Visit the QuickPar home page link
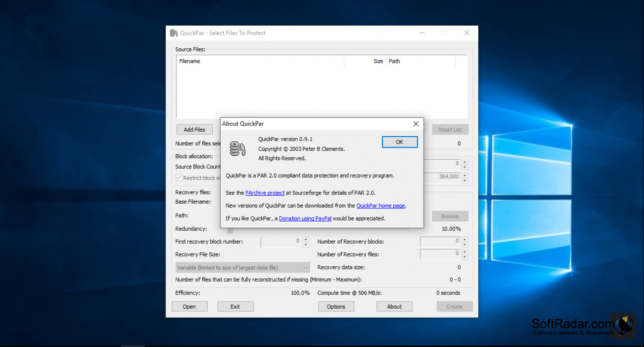Viewport: 644px width, 347px height. [381, 206]
